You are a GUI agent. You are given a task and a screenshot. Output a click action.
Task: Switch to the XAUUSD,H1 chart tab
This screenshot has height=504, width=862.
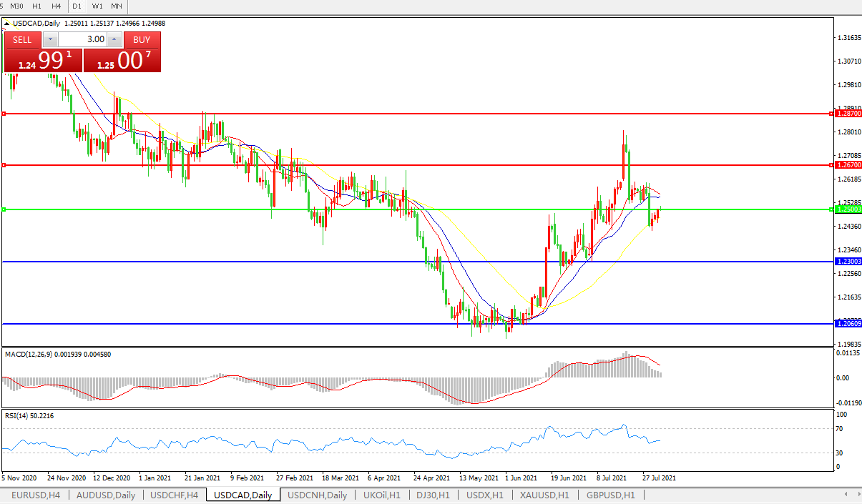coord(544,495)
